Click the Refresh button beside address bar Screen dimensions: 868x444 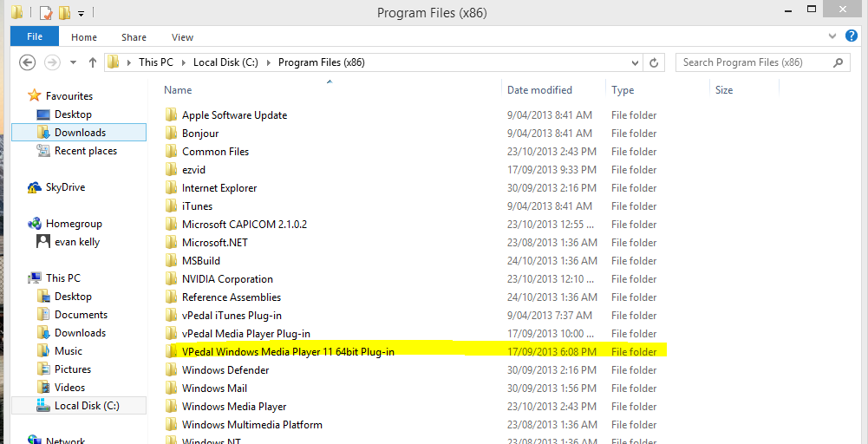pos(654,62)
